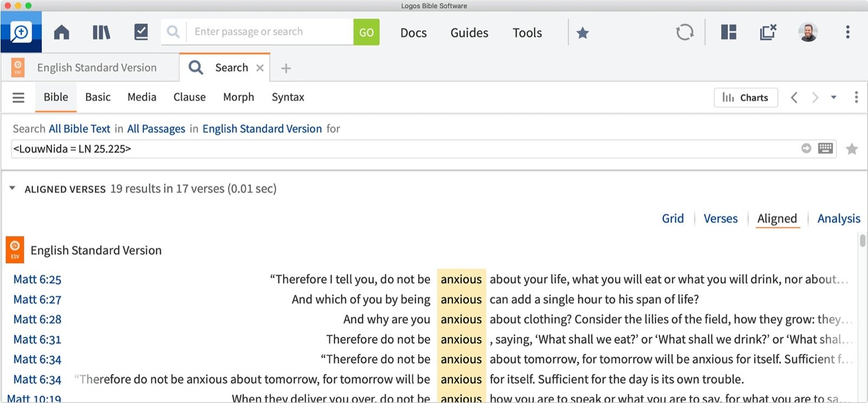
Task: Open the Matt 6:27 reference
Action: (x=37, y=299)
